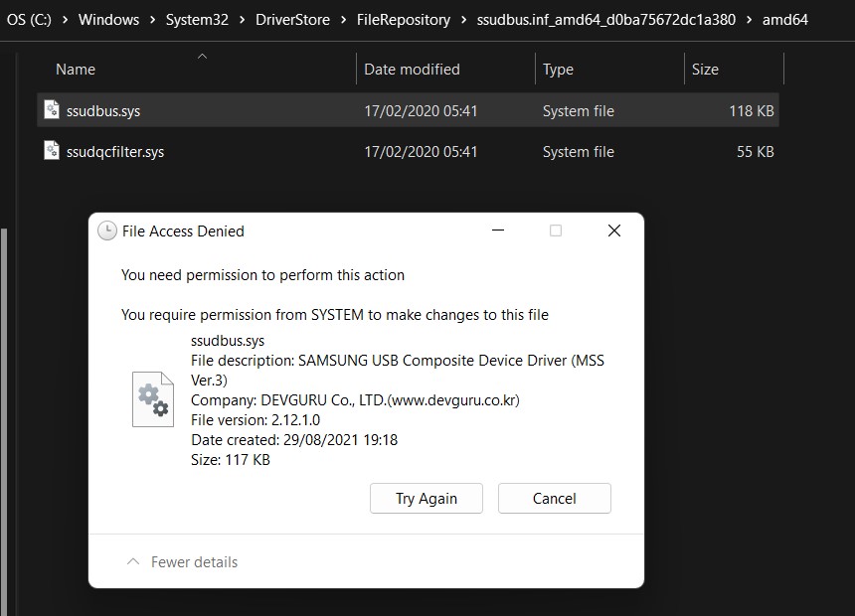Click the large system file icon in dialog
855x616 pixels.
(x=153, y=399)
